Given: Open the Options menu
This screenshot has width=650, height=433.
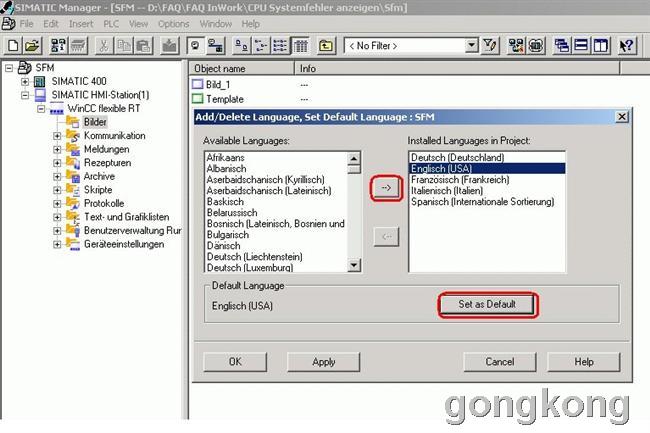Looking at the screenshot, I should coord(173,24).
